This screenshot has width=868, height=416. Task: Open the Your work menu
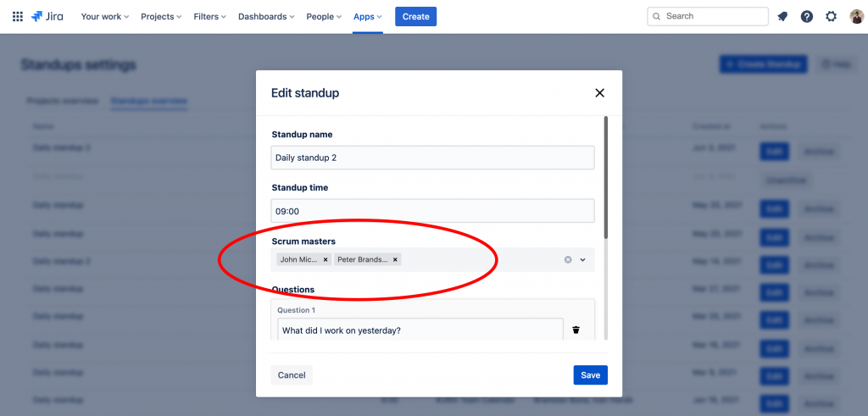coord(104,17)
